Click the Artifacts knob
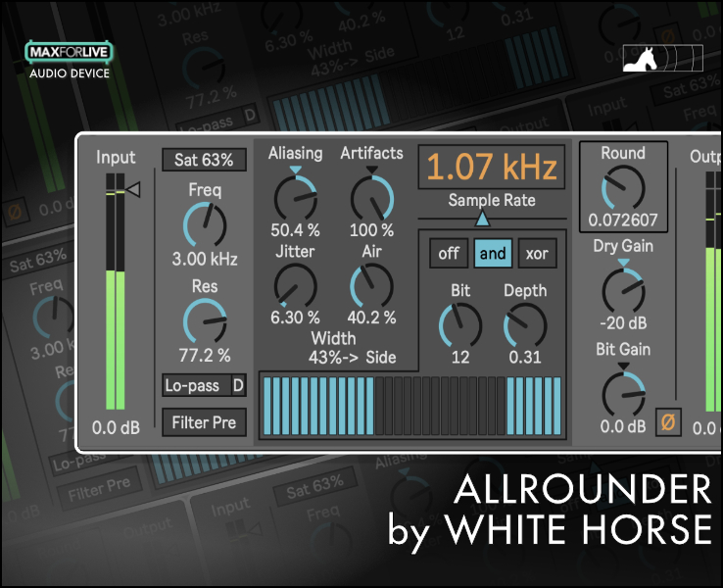Viewport: 723px width, 588px height. pyautogui.click(x=371, y=199)
